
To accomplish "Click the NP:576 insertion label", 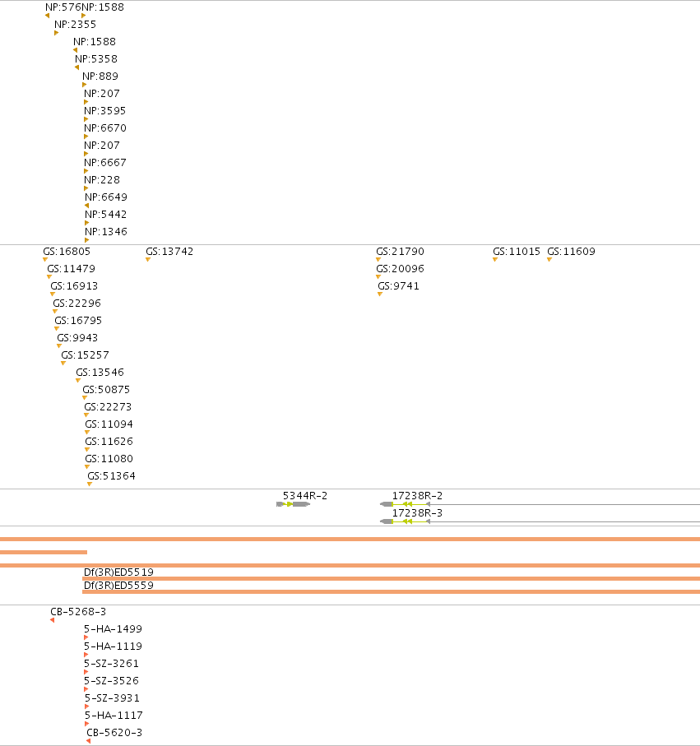I will [63, 7].
